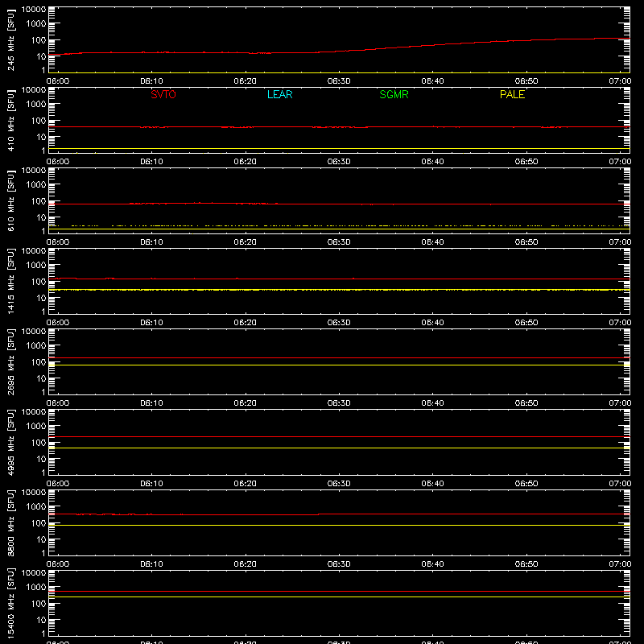Select the 8800 MHz [SFU] axis title

(x=10, y=523)
